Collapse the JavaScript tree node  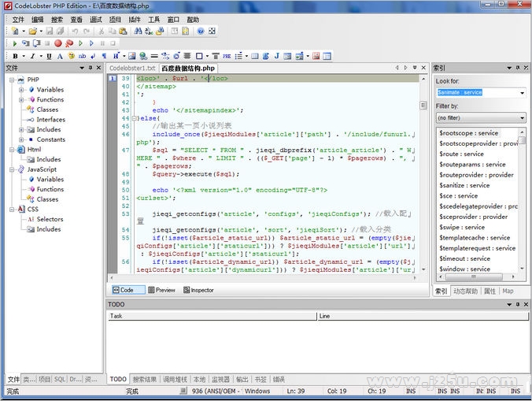click(13, 169)
